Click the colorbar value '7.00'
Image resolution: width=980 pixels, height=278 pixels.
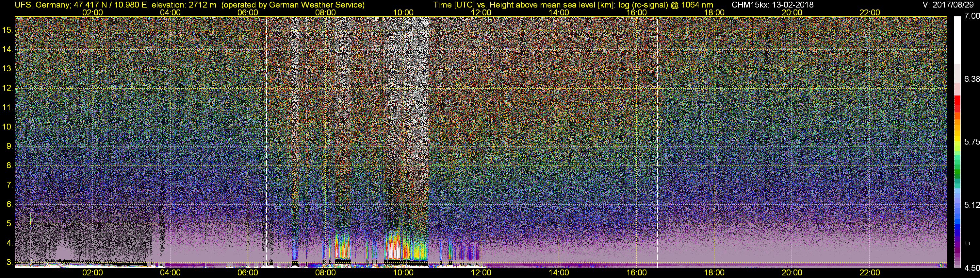pyautogui.click(x=972, y=16)
